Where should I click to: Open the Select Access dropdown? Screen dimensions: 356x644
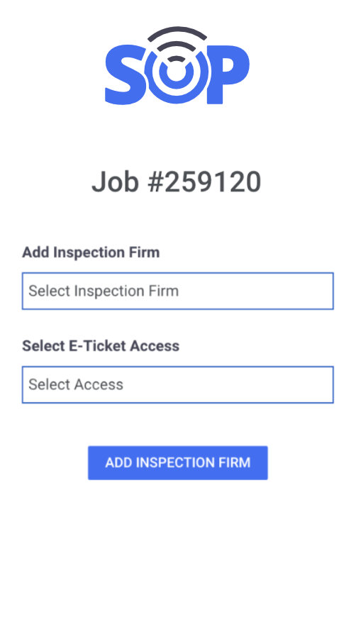[178, 384]
